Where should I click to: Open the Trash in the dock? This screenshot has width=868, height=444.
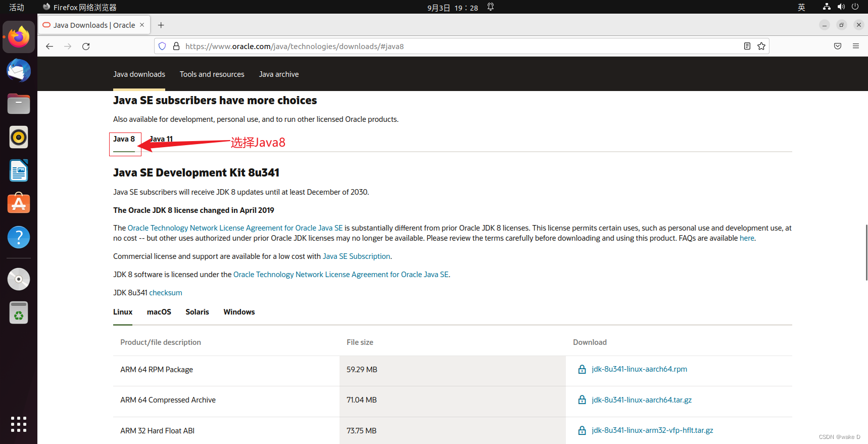19,313
